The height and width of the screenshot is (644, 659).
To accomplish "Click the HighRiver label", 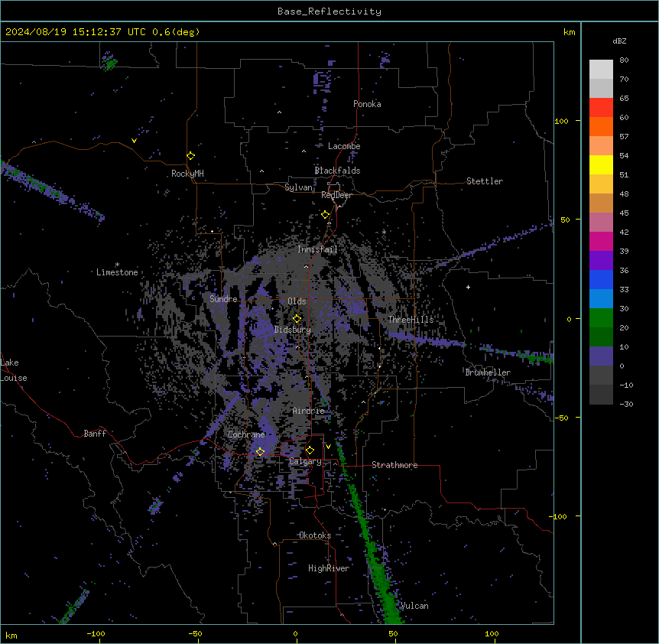I will coord(329,568).
